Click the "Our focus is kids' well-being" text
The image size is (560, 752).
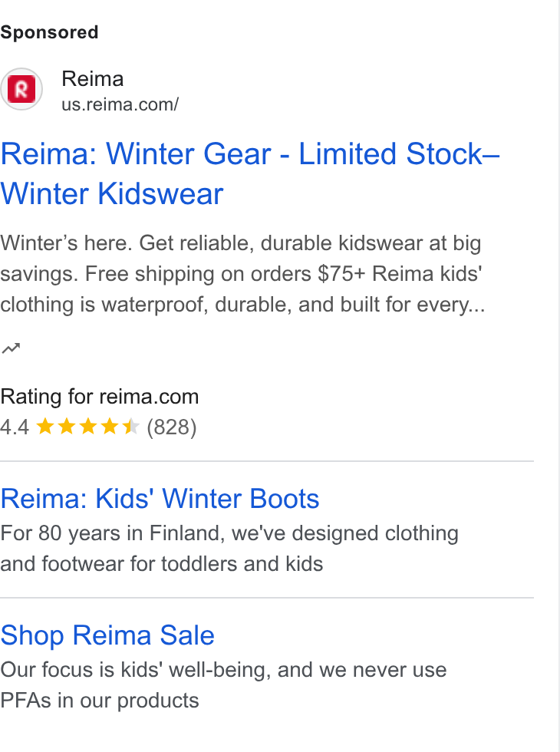[x=223, y=670]
